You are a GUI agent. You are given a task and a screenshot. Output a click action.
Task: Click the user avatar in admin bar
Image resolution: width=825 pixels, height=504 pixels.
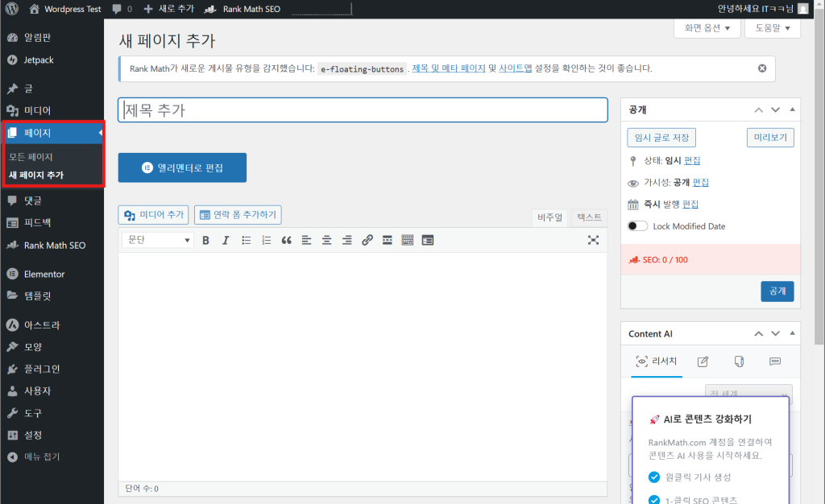[x=803, y=9]
